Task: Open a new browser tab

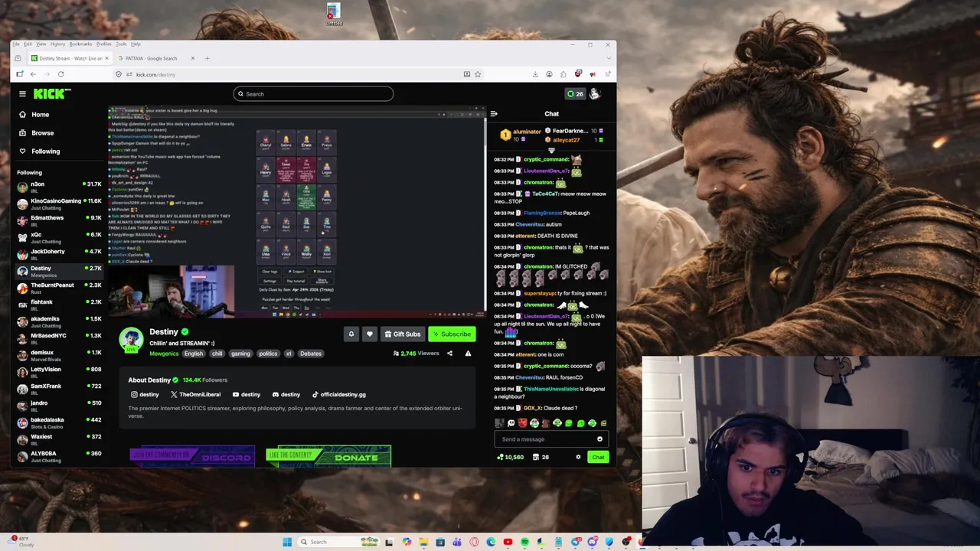Action: coord(207,58)
